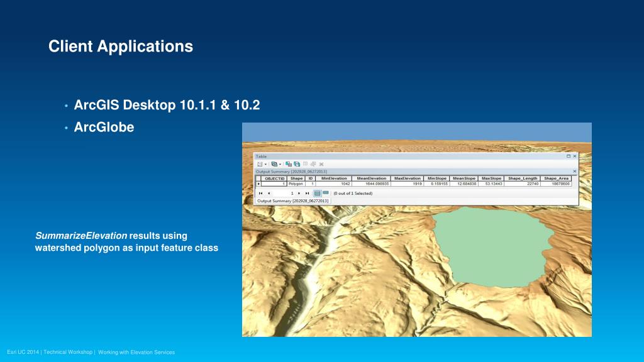
Task: Go to the next record
Action: tap(299, 194)
